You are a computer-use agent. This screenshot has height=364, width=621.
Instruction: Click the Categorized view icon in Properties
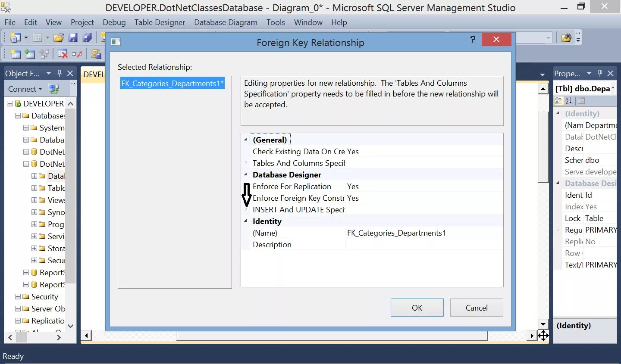tap(559, 101)
